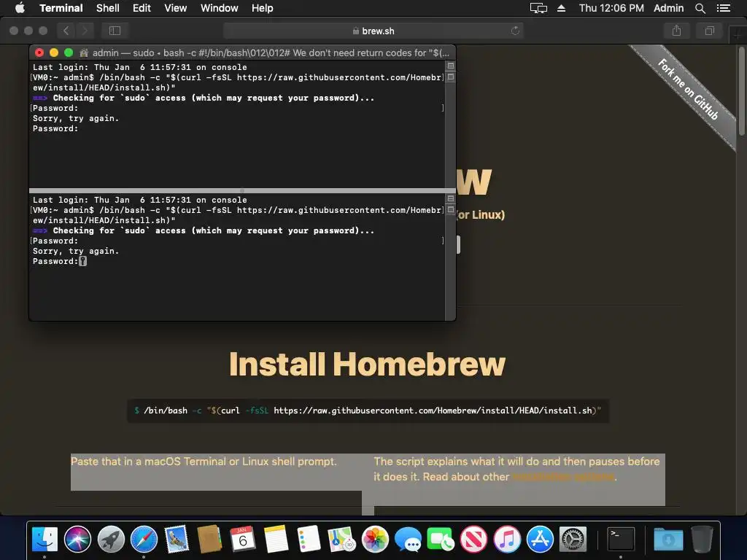Show Safari tab overview
The height and width of the screenshot is (560, 747).
[x=709, y=31]
